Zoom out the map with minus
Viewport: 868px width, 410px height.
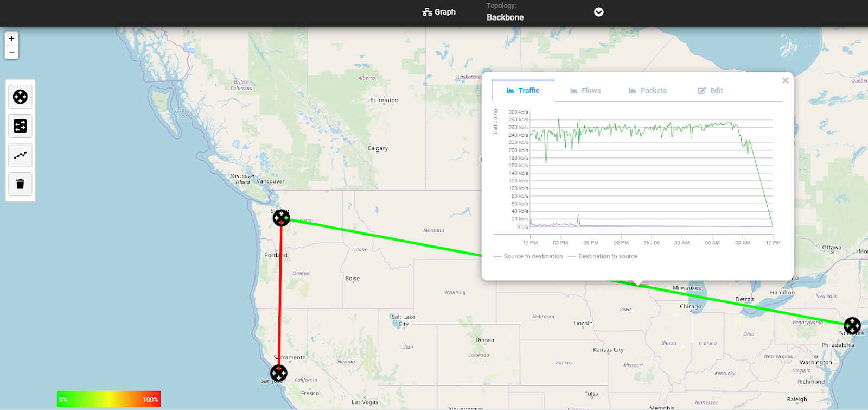pyautogui.click(x=11, y=52)
